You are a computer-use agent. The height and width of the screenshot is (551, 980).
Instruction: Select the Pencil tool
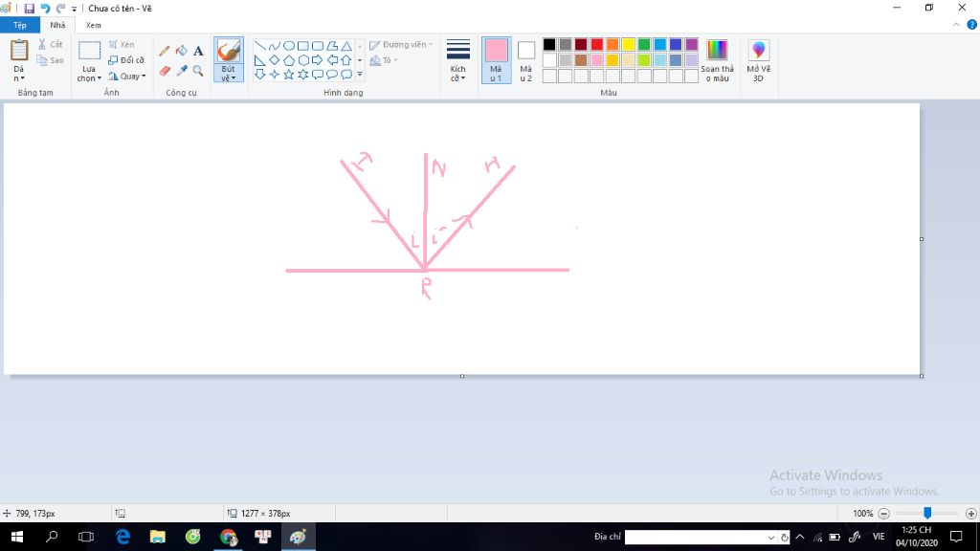click(165, 51)
